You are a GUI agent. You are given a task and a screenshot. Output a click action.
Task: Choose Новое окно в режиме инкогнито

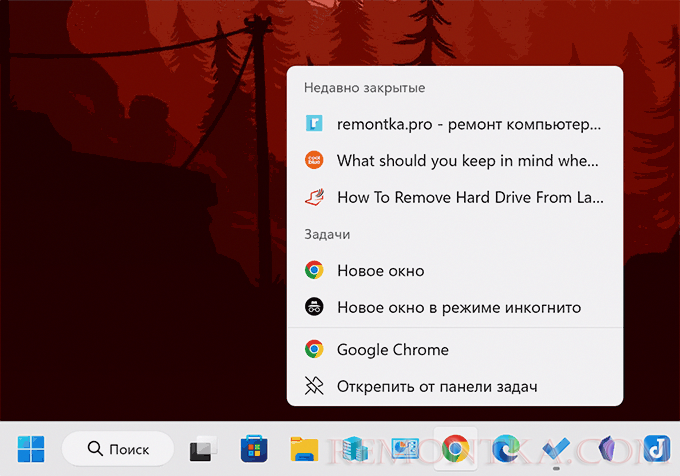pos(455,307)
